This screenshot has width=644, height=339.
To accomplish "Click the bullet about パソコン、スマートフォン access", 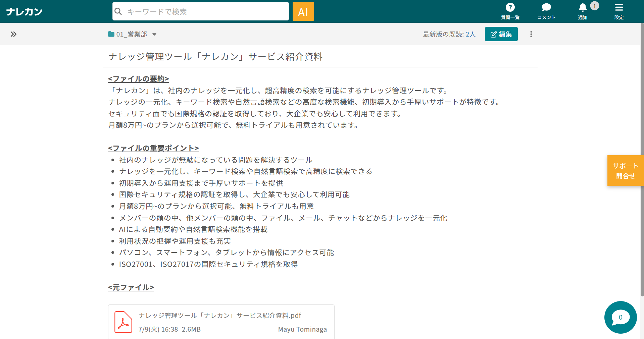I will [227, 252].
